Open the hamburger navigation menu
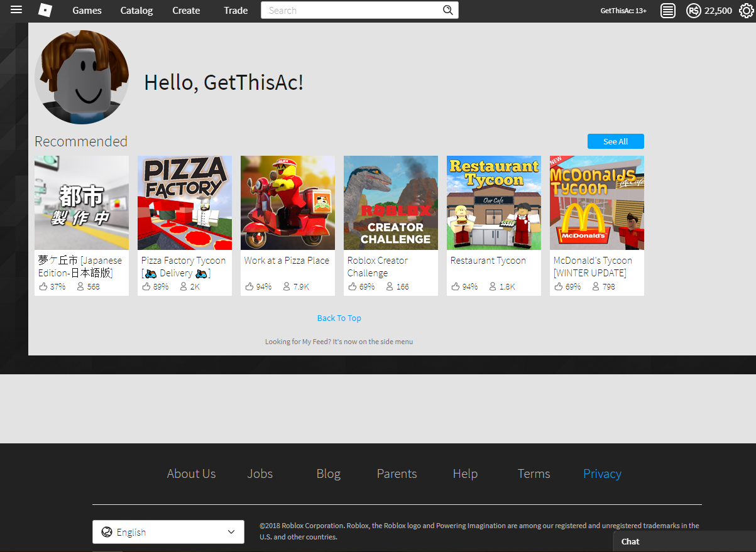Viewport: 756px width, 552px height. coord(16,10)
